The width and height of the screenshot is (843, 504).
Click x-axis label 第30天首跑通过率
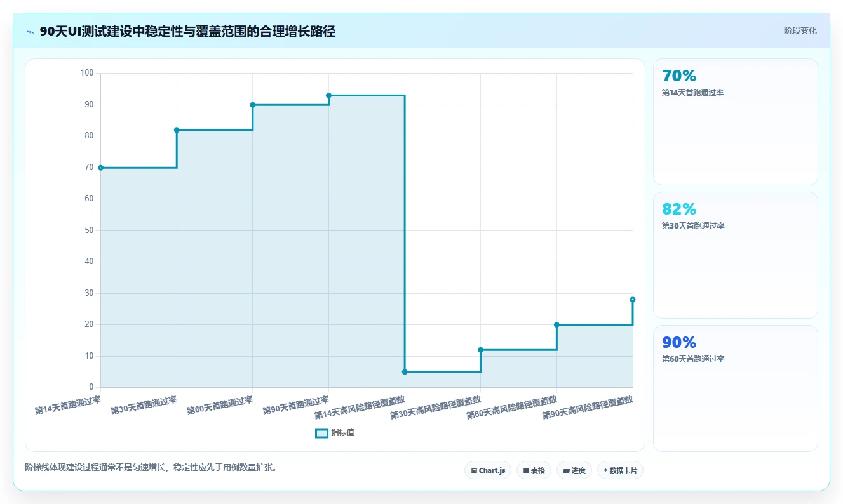pyautogui.click(x=144, y=406)
